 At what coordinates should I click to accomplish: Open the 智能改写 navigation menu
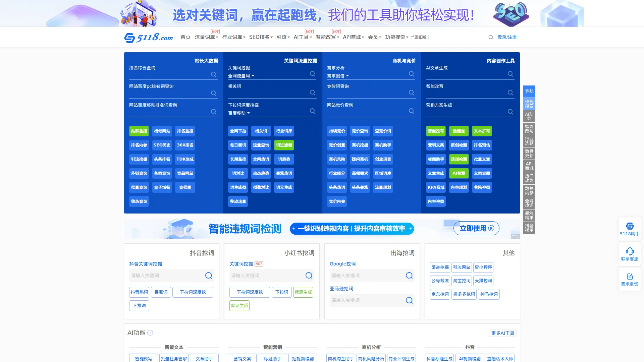point(327,37)
